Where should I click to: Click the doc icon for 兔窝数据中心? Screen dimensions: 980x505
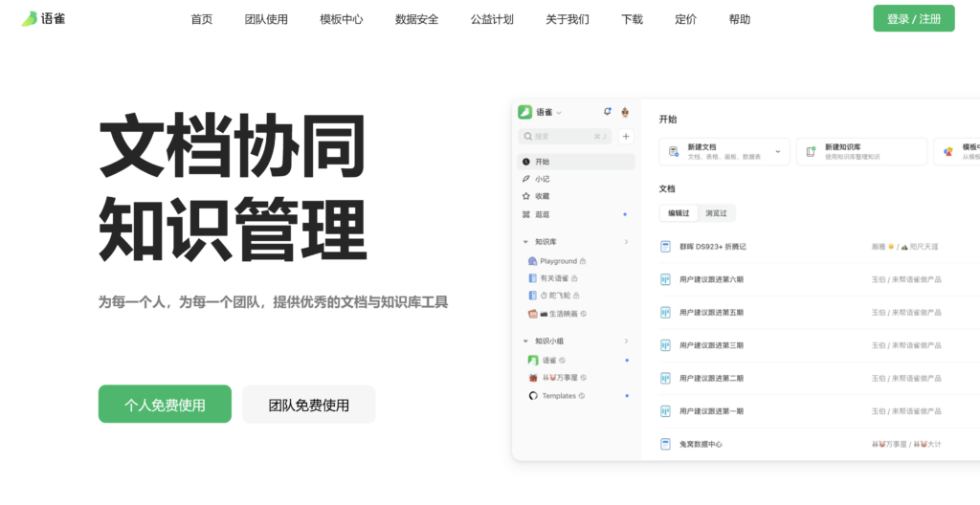coord(666,444)
